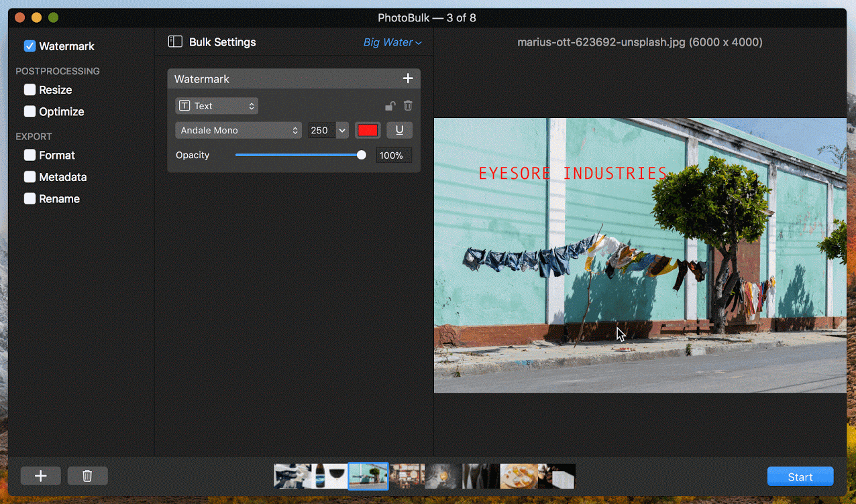Click the PhotoBulk — 3 of 8 window title

427,17
